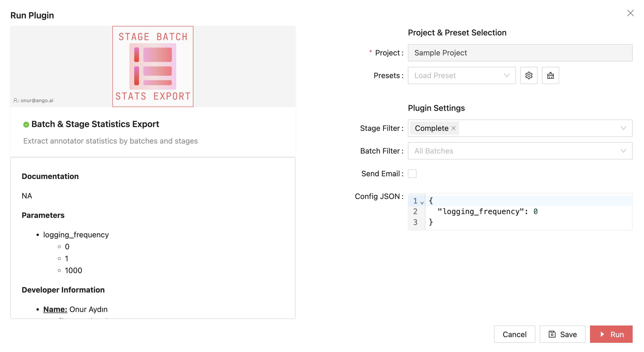The image size is (644, 352).
Task: Close the Run Plugin dialog
Action: tap(630, 13)
